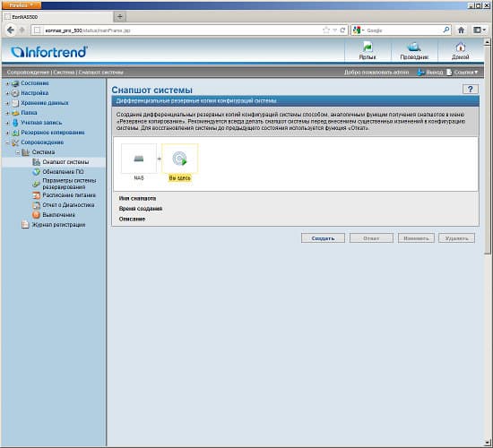
Task: Click the Резервное копирование icon
Action: pyautogui.click(x=15, y=133)
